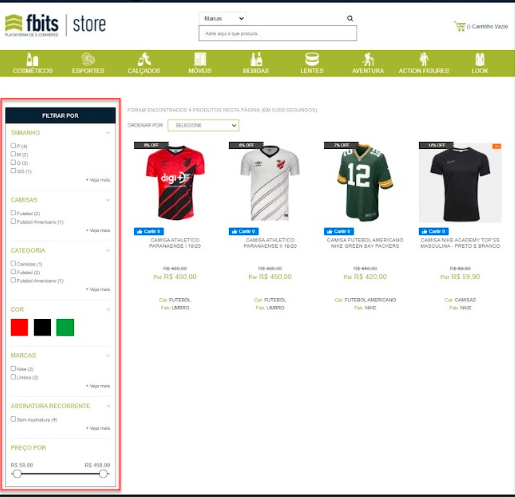Open the Marcas search dropdown
Screen dimensions: 515x497
click(223, 18)
